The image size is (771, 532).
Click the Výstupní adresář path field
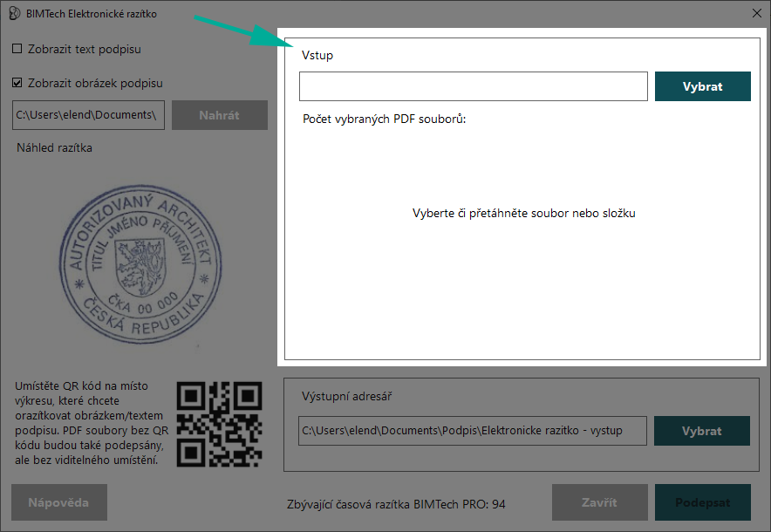pos(472,431)
